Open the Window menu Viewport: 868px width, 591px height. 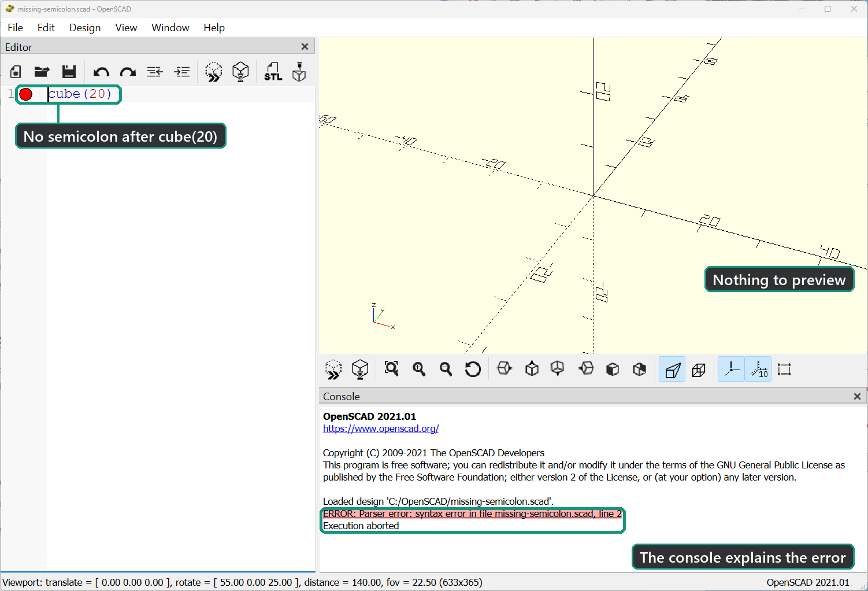pyautogui.click(x=170, y=28)
